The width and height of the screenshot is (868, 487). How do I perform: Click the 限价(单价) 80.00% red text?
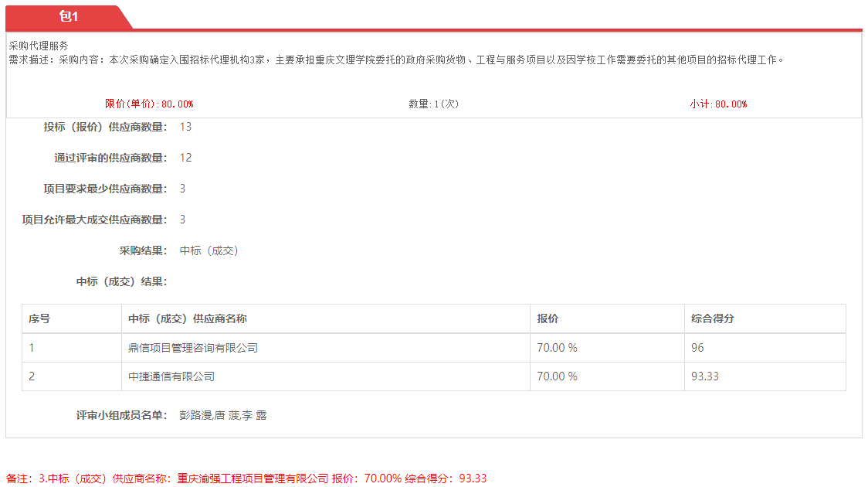[x=149, y=104]
